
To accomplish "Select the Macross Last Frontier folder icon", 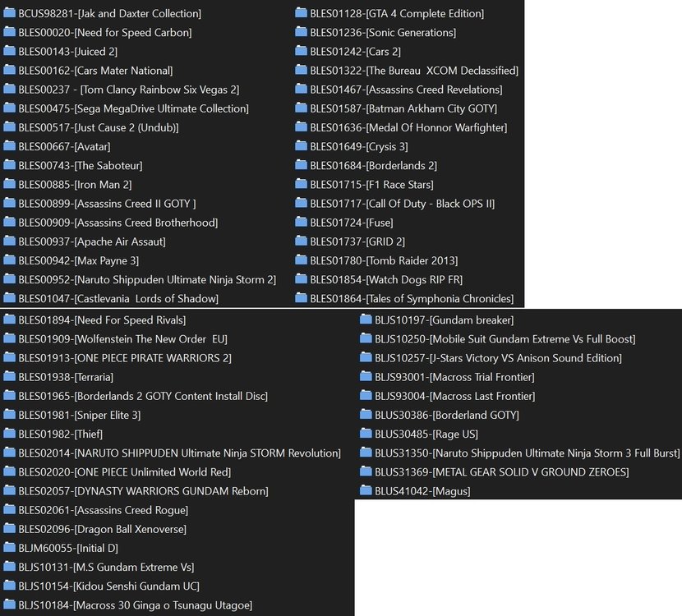I will click(366, 396).
